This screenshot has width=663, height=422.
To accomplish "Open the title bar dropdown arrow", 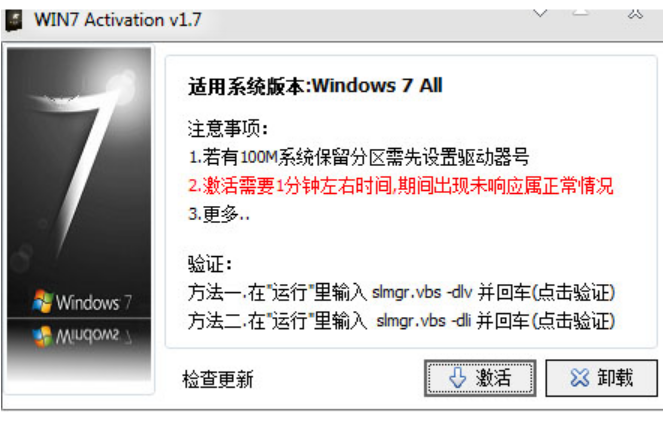I will coord(540,14).
